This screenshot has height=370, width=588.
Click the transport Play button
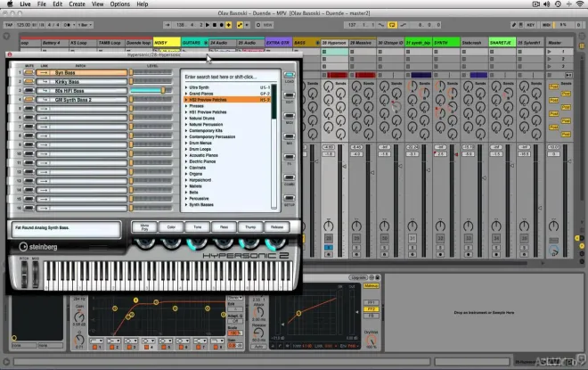click(208, 25)
